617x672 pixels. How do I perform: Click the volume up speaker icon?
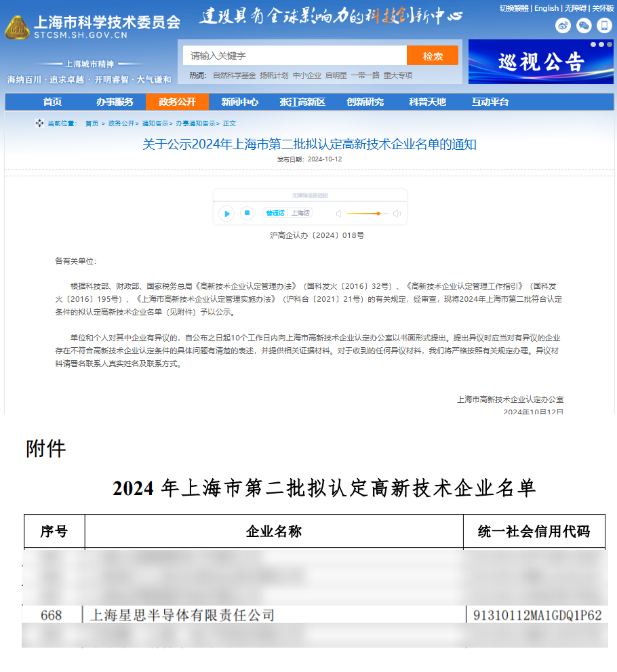coord(397,214)
